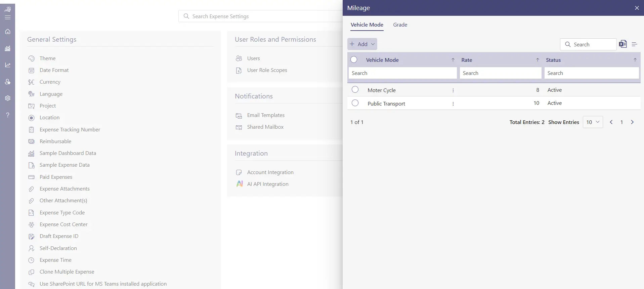
Task: Click the help question mark icon
Action: pyautogui.click(x=7, y=115)
